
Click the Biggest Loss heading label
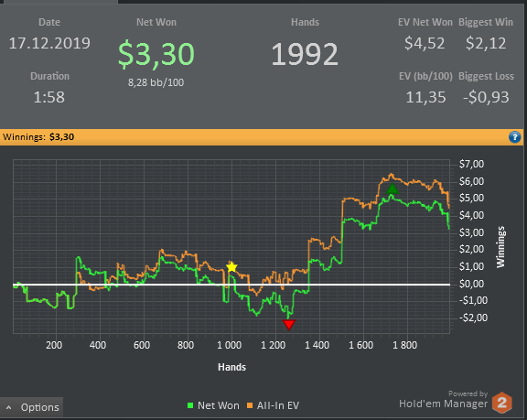[x=487, y=76]
